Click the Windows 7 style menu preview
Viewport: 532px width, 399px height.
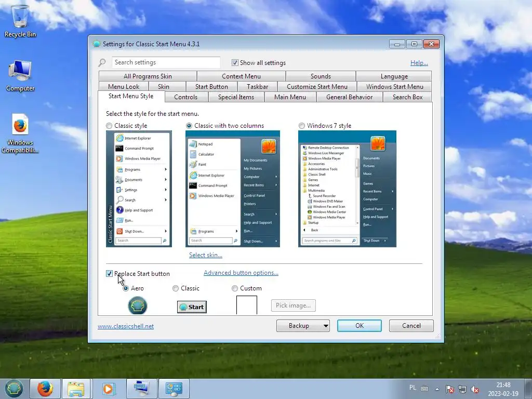click(347, 189)
